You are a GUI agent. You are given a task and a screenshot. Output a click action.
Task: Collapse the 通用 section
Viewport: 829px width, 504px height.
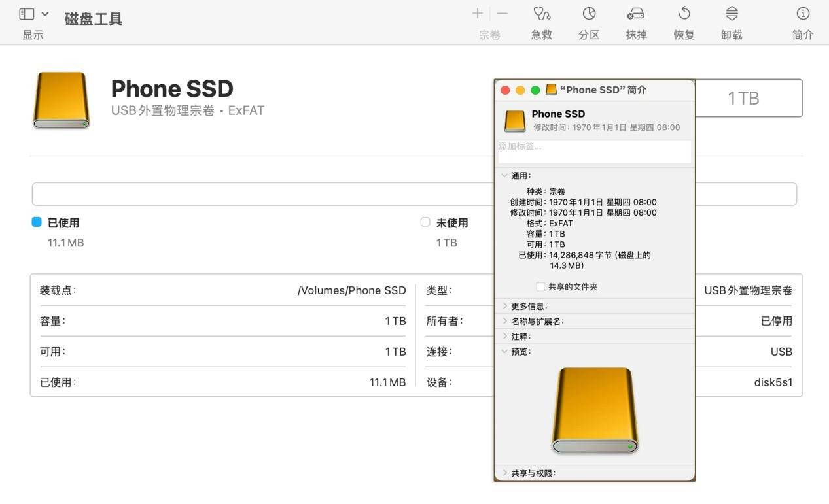[504, 176]
